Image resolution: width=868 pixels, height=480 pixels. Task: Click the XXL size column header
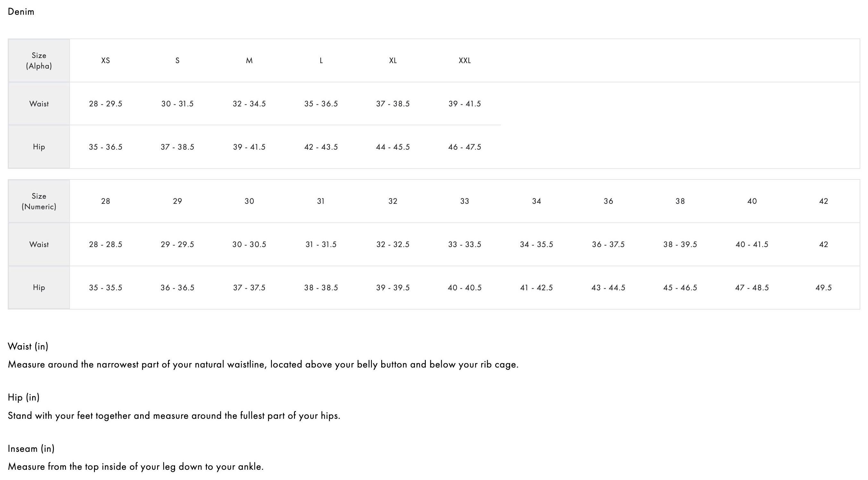[465, 61]
